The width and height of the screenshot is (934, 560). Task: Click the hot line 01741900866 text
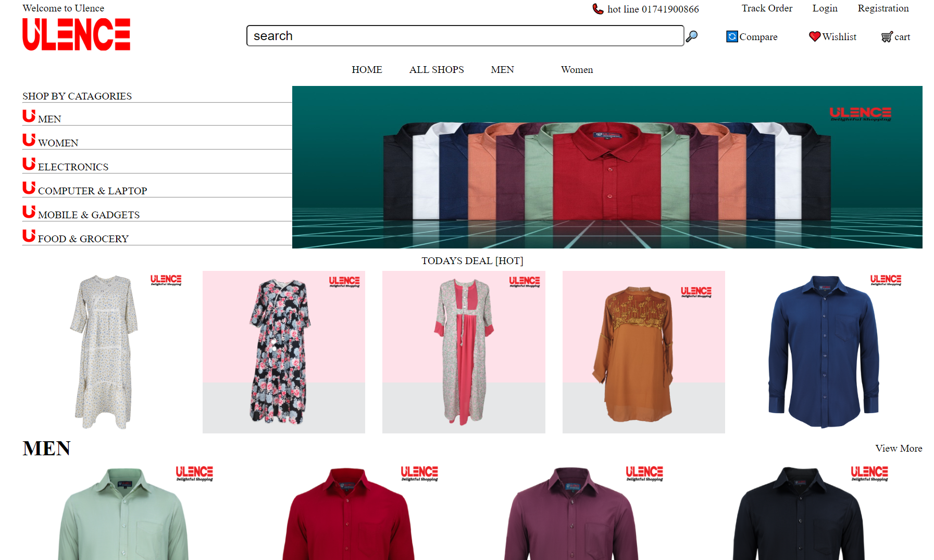pos(653,9)
